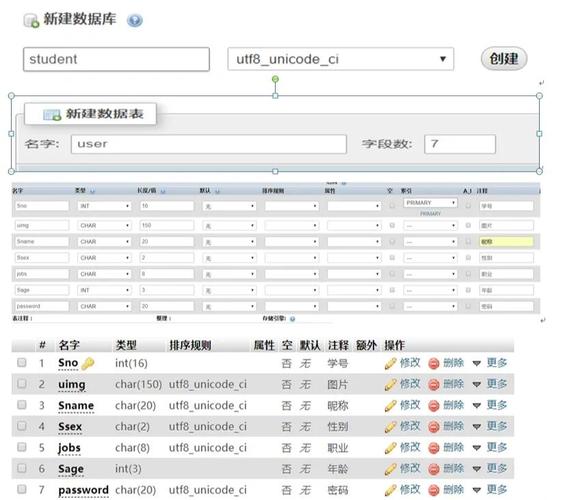Tick the checkbox for Ssex row
The width and height of the screenshot is (578, 500).
click(22, 426)
